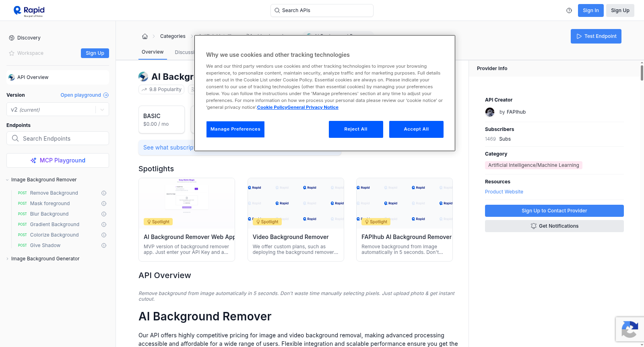
Task: Click Sign Up to Contact Provider
Action: tap(554, 211)
